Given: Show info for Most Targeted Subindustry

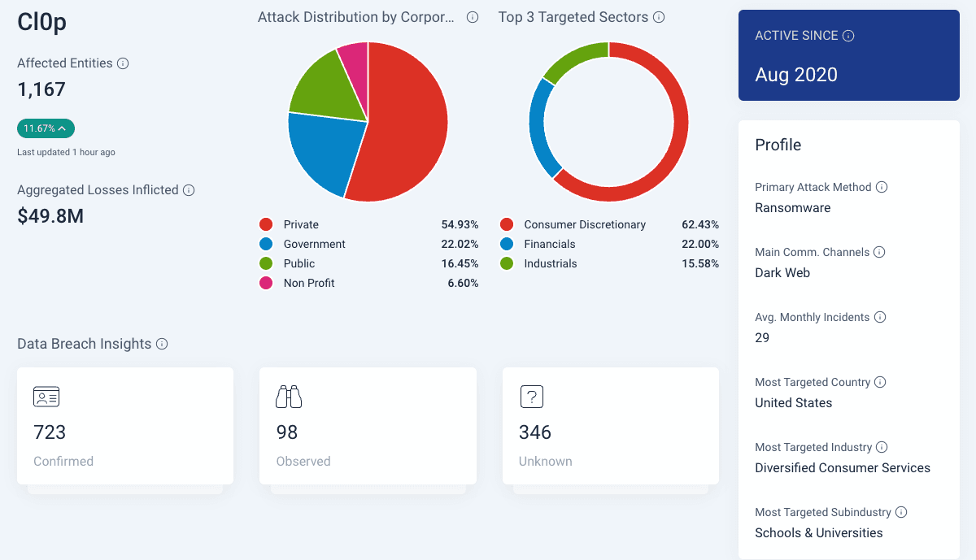Looking at the screenshot, I should point(901,512).
